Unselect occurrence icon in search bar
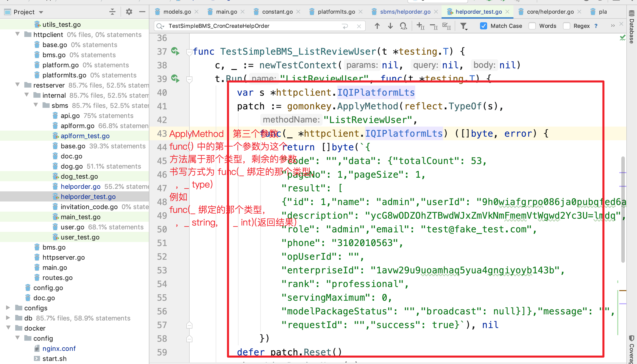637x364 pixels. pos(434,26)
